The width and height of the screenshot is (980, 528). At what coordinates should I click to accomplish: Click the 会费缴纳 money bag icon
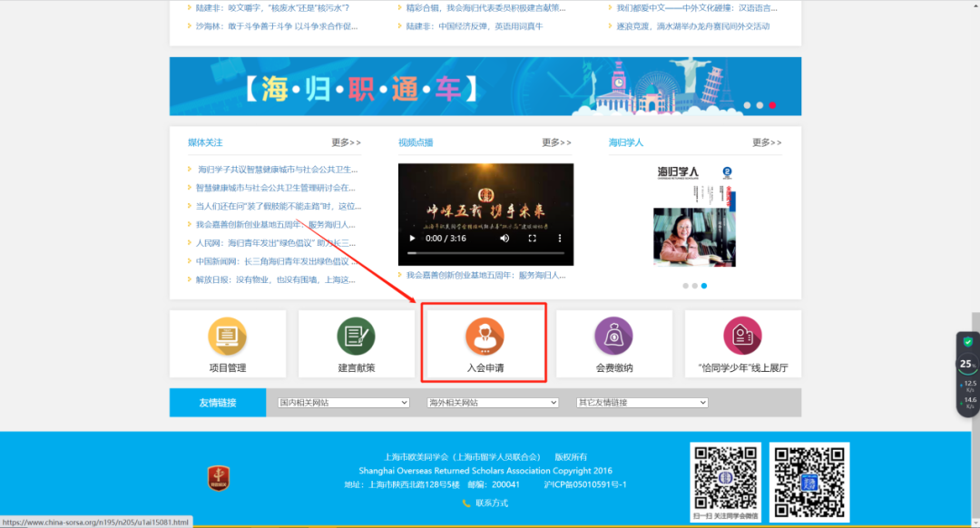pyautogui.click(x=613, y=337)
